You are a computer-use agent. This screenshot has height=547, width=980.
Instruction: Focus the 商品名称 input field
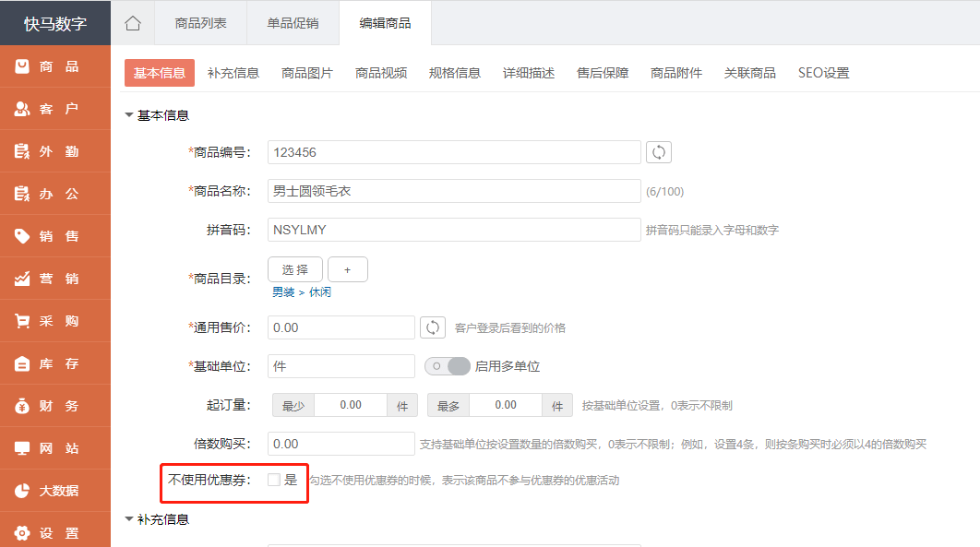(x=454, y=191)
